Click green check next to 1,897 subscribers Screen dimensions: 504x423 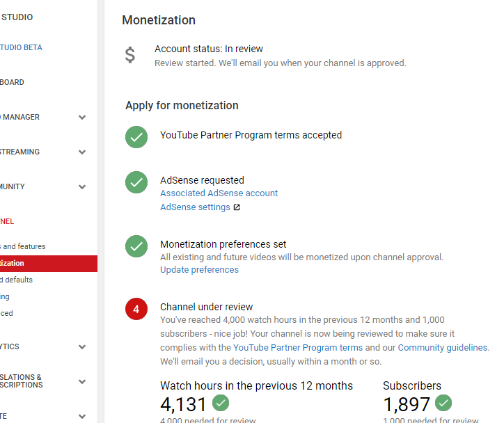tap(443, 403)
